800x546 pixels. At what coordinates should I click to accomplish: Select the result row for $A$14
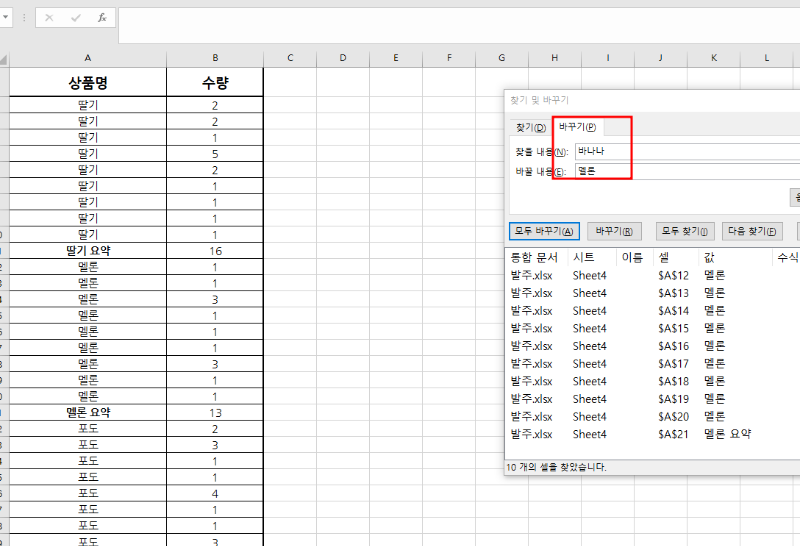[653, 311]
